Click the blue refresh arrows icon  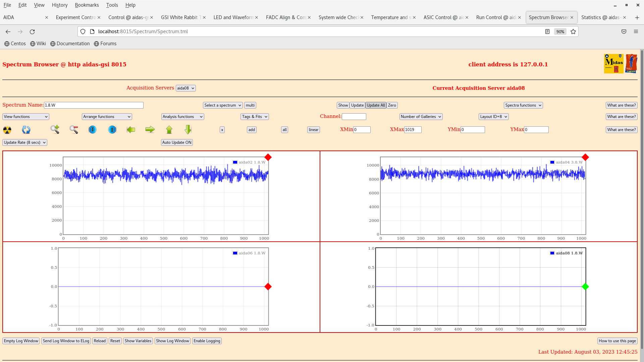coord(26,130)
